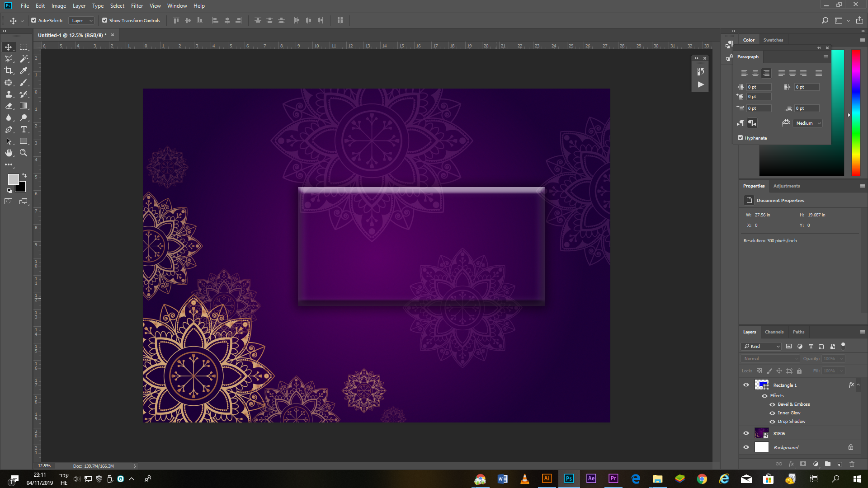The height and width of the screenshot is (488, 868).
Task: Click the Rectangle 1 layer thumbnail
Action: click(762, 385)
